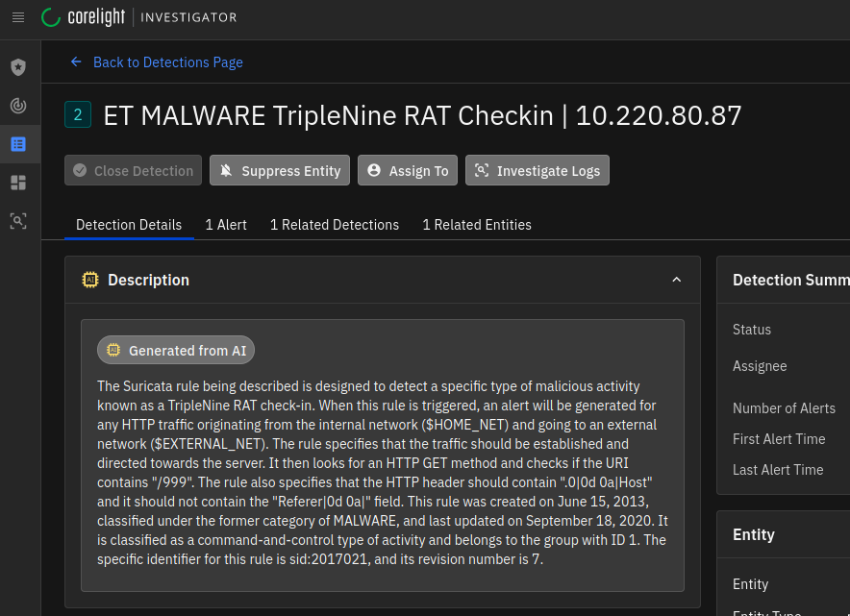
Task: Click the shield star sidebar icon
Action: 18,67
